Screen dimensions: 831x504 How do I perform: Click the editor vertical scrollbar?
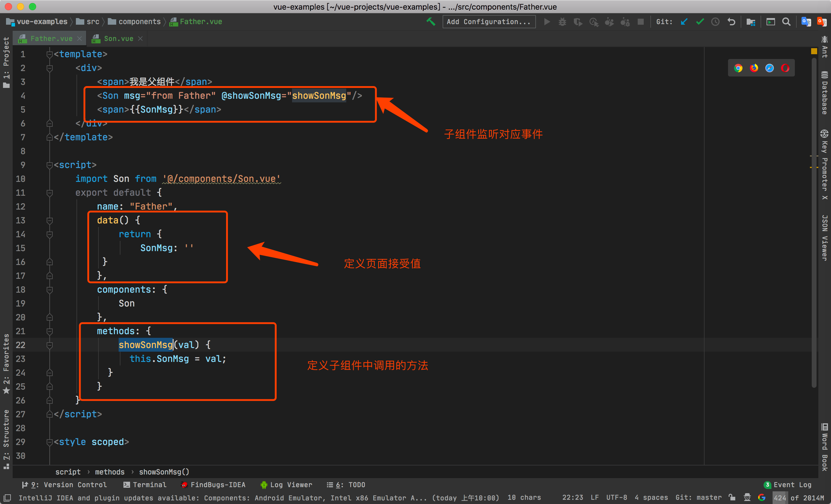tap(814, 223)
